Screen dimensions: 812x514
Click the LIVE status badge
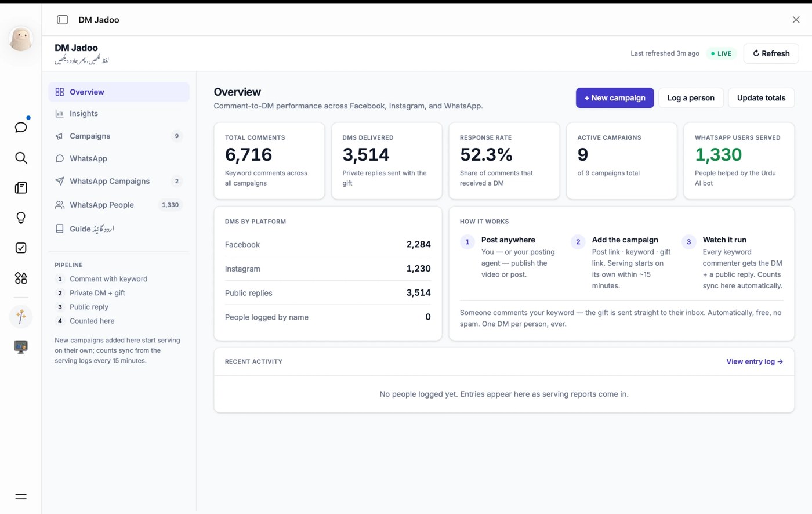click(x=721, y=53)
